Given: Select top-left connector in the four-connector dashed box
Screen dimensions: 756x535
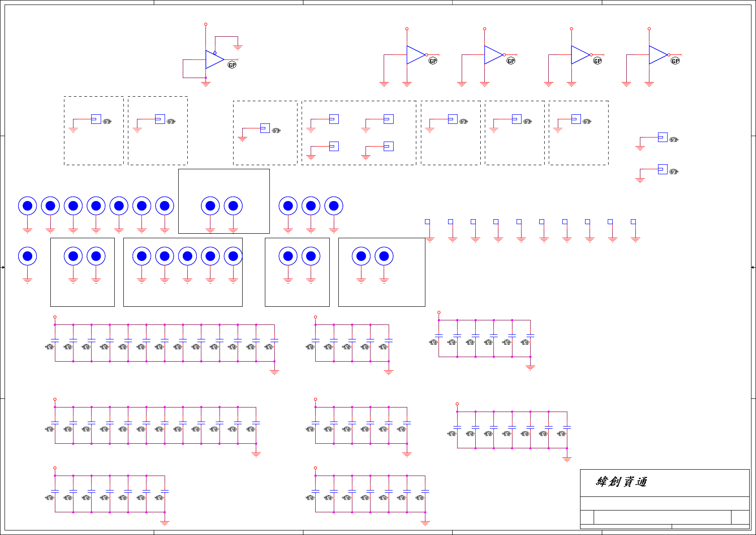Looking at the screenshot, I should coord(334,119).
